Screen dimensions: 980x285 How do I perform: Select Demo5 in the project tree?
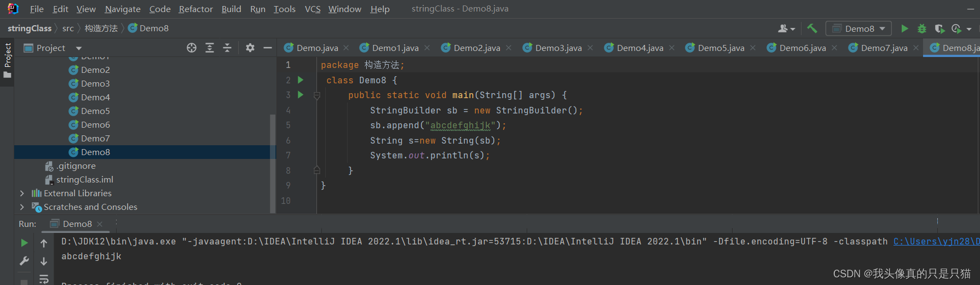95,111
